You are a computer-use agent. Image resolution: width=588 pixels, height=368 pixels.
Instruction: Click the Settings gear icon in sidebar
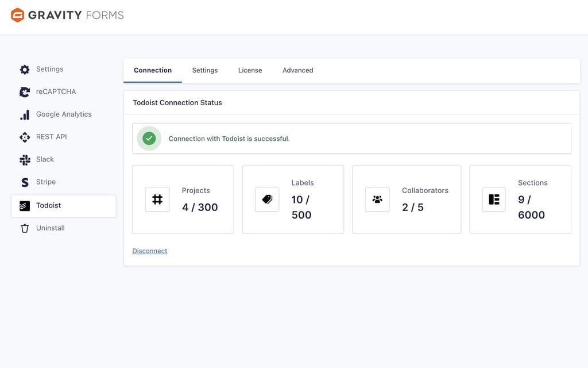(x=24, y=69)
